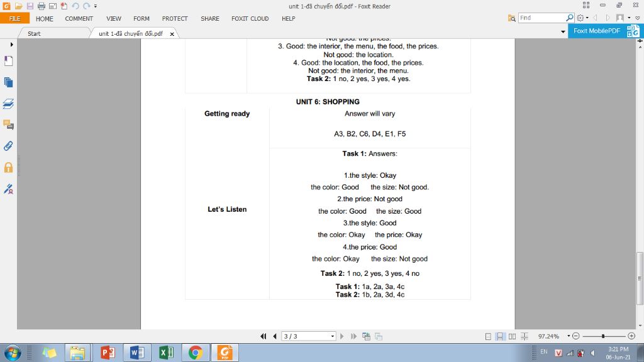Go to the previous page
Screen dimensions: 644x362
tap(275, 336)
